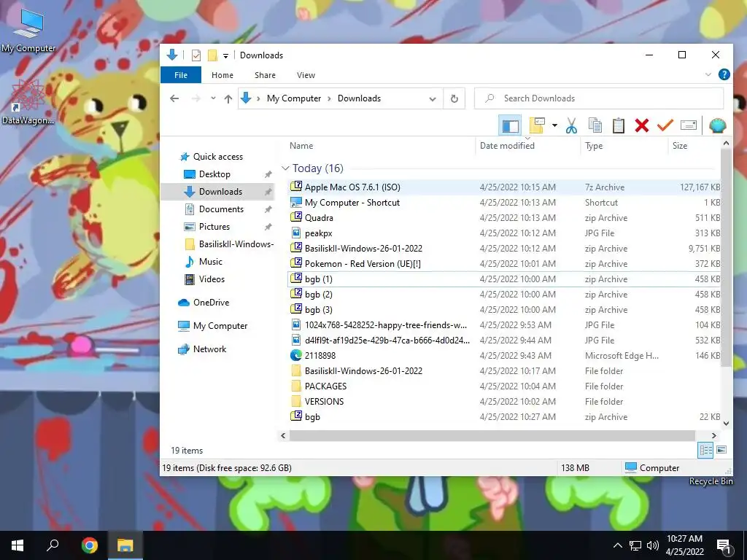This screenshot has height=560, width=747.
Task: Select My Computer in the navigation pane
Action: pos(220,326)
